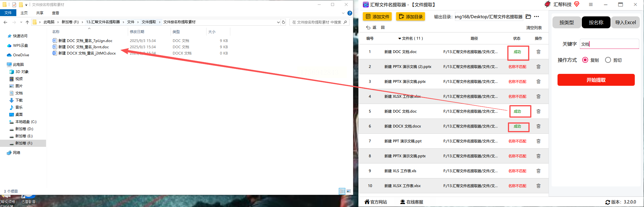Viewport: 644px width, 207px height.
Task: Open the 导入Excel tab
Action: (625, 22)
